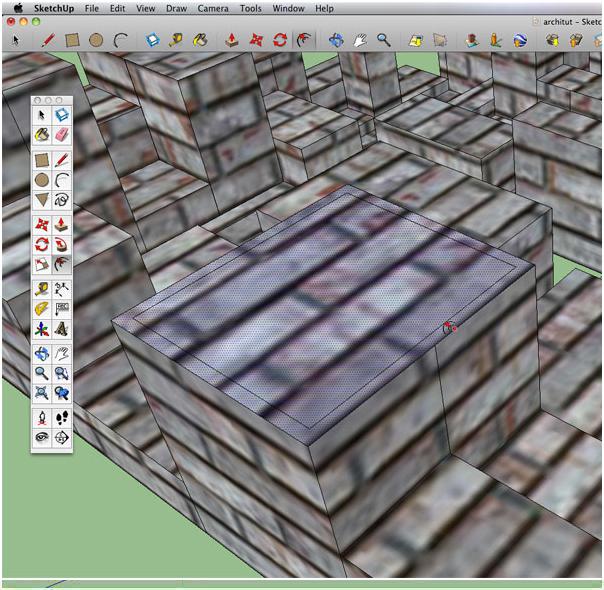604x590 pixels.
Task: Click the Pencil line tool in top toolbar
Action: (x=47, y=40)
